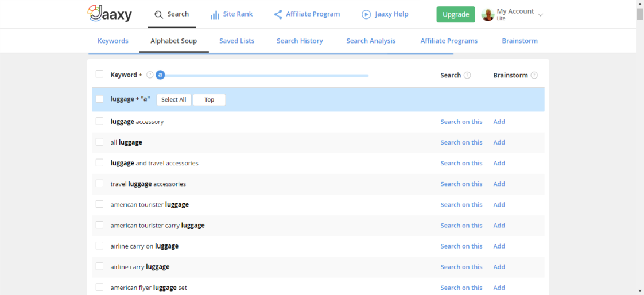
Task: Add american tourister carry luggage to Brainstorm
Action: [499, 226]
